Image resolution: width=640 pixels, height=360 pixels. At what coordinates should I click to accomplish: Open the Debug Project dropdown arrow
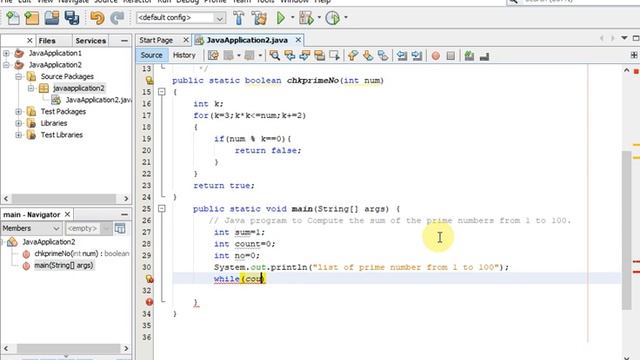click(319, 18)
